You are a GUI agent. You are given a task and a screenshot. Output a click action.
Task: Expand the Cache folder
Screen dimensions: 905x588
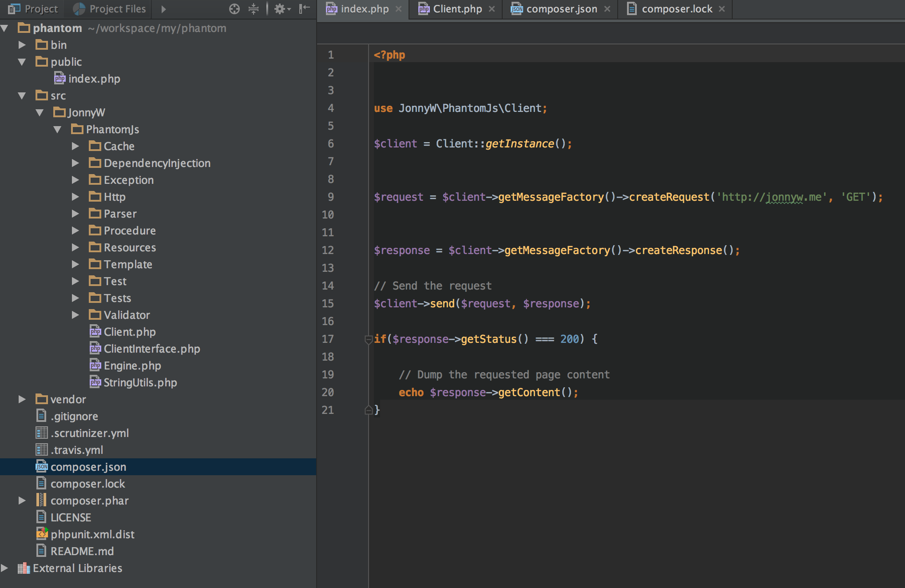pyautogui.click(x=75, y=146)
